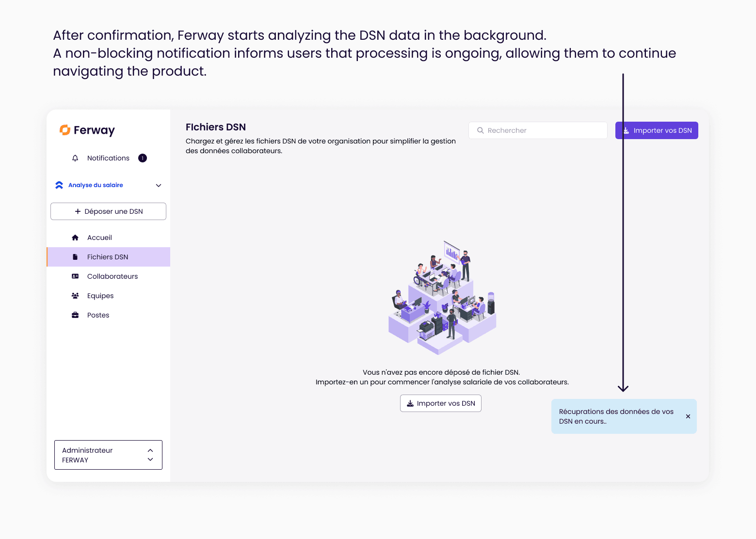This screenshot has width=756, height=539.
Task: Click the Analyse du salaire label
Action: click(96, 185)
